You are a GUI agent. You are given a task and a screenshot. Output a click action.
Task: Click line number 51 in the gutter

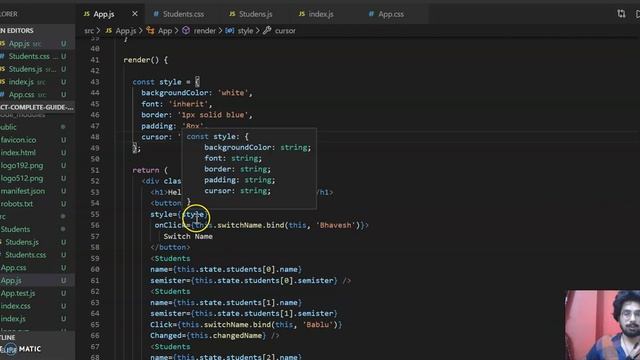95,170
